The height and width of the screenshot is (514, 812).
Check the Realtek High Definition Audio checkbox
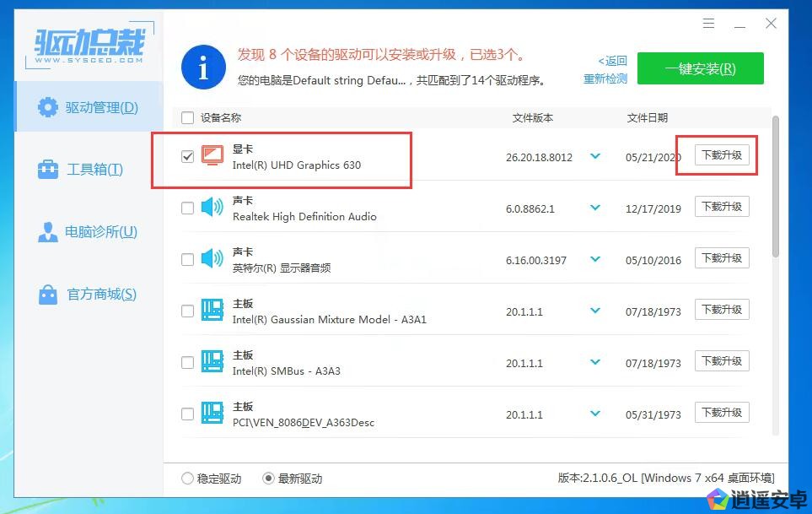[187, 208]
